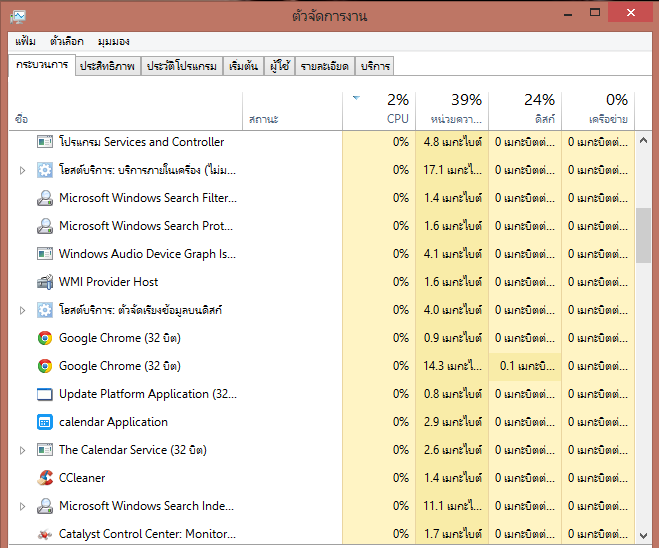
Task: Click the calendar Application icon
Action: coord(45,422)
